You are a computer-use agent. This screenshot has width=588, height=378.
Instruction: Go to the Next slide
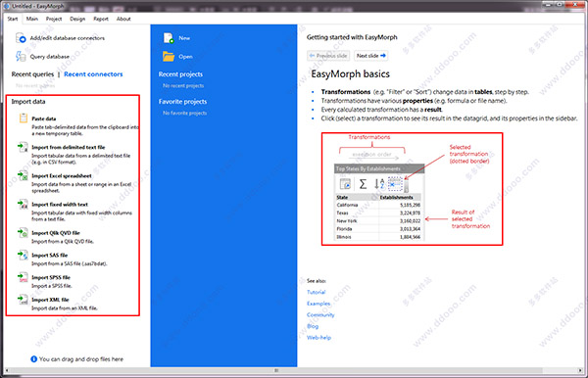370,56
